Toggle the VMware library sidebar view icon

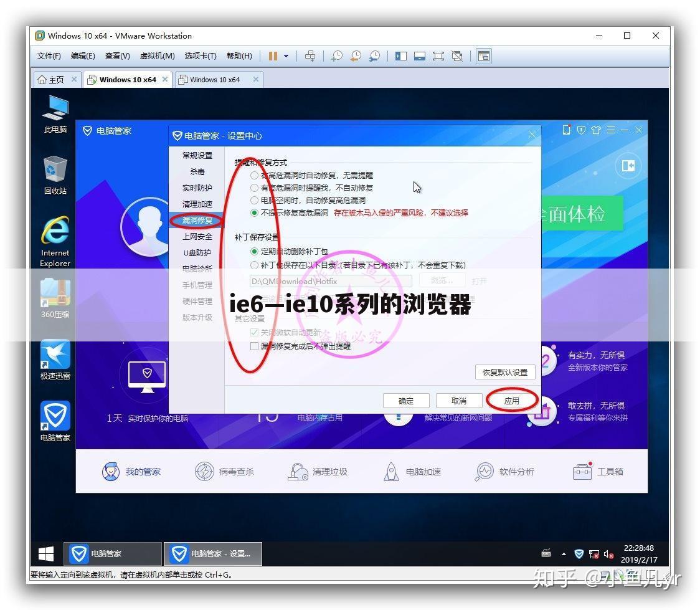pos(401,56)
